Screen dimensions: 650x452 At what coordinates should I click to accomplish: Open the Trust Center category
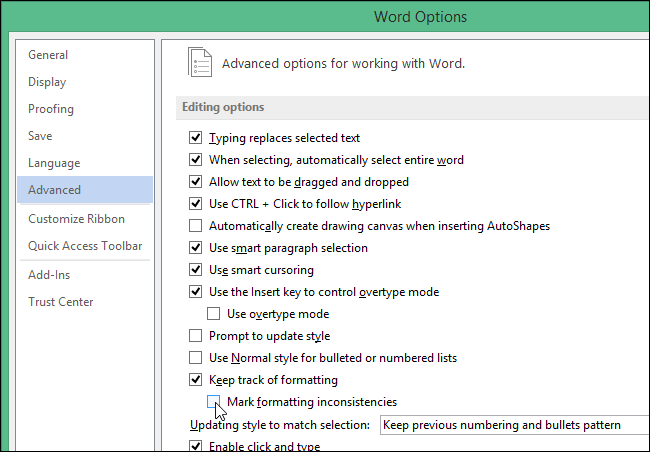pos(61,302)
